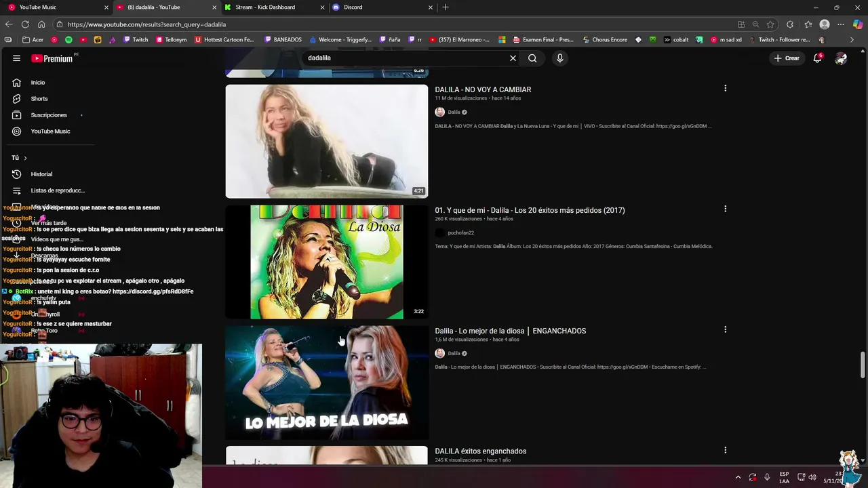
Task: Open title 01. Y que de mi - Dalila
Action: [x=530, y=210]
